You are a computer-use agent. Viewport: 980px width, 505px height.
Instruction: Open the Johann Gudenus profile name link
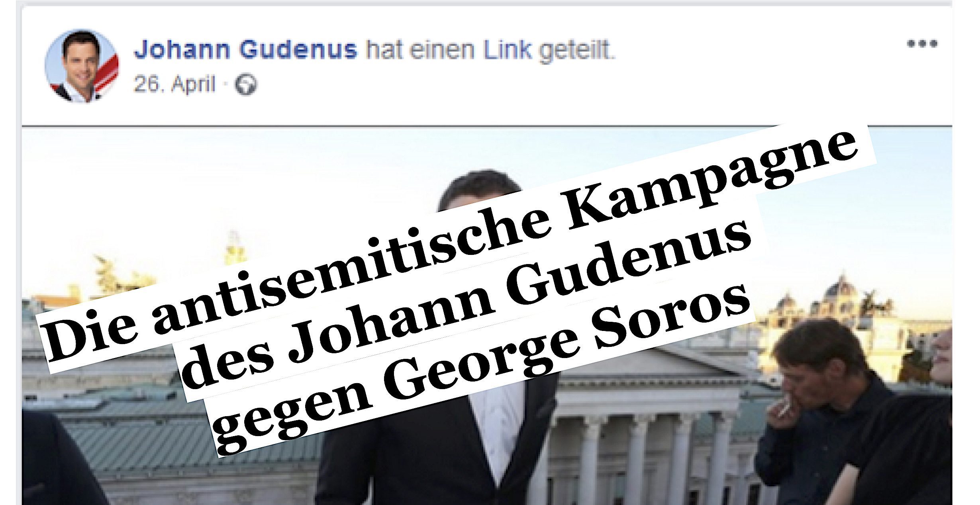click(245, 50)
